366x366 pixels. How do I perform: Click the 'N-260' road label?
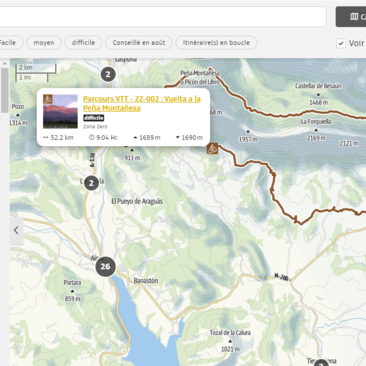(281, 277)
